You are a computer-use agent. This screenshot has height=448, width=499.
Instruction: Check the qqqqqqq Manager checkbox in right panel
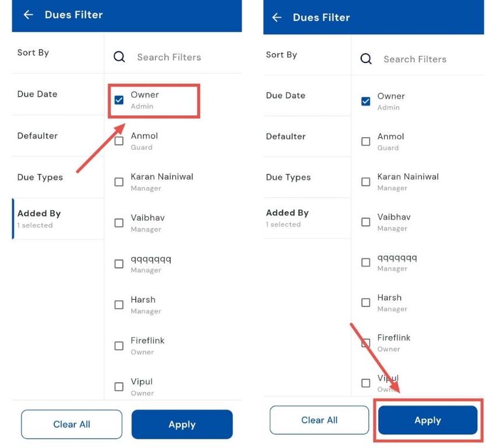pyautogui.click(x=366, y=262)
